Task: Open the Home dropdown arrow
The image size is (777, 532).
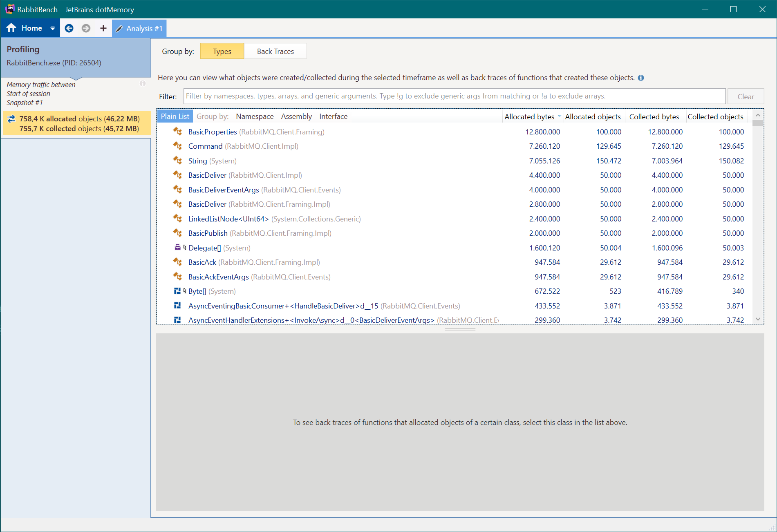Action: tap(53, 28)
